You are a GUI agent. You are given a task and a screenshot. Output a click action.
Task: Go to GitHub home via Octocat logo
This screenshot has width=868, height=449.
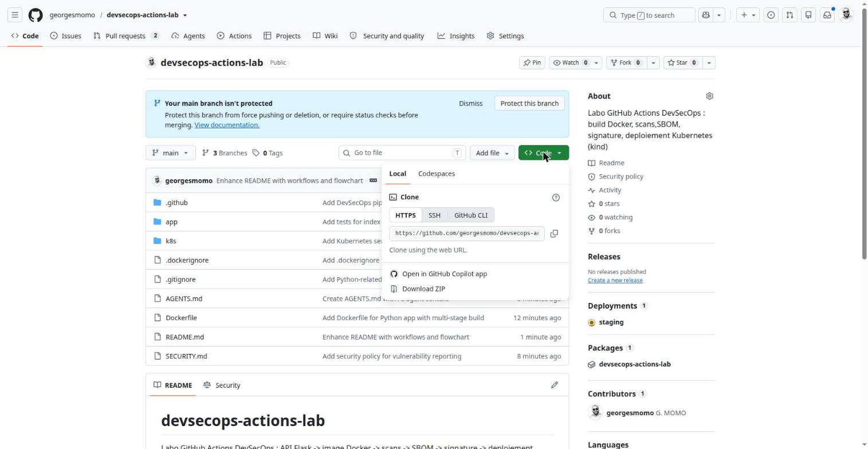(36, 15)
